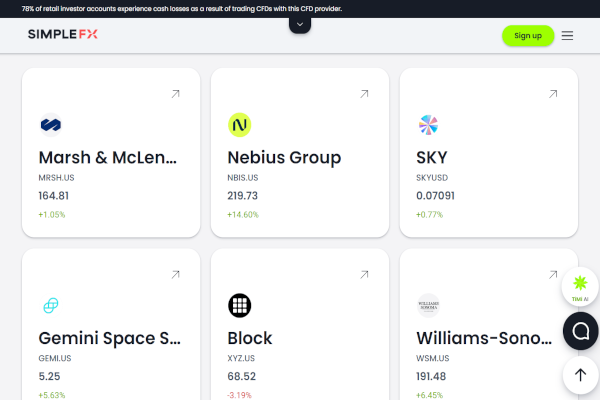The height and width of the screenshot is (400, 600).
Task: Click the Marsh & McLennan company logo
Action: pyautogui.click(x=51, y=125)
